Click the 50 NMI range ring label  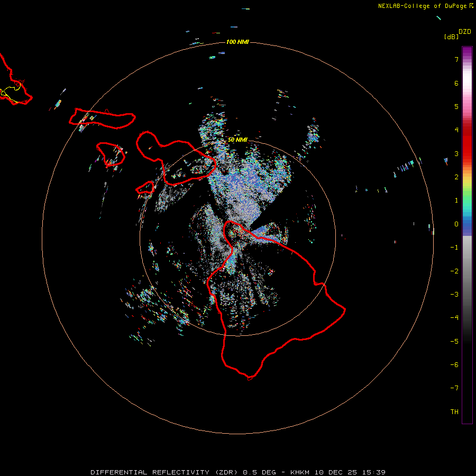point(237,140)
